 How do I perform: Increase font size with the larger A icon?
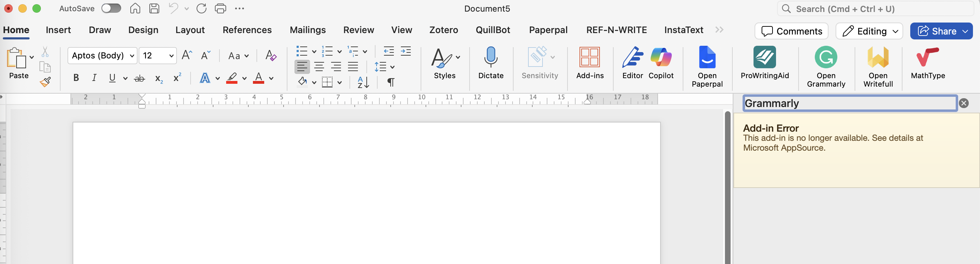187,56
